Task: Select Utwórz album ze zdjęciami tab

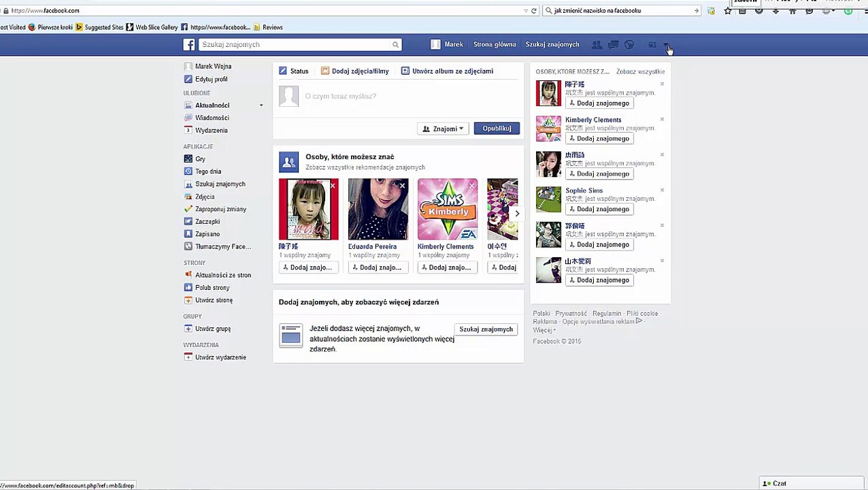Action: coord(448,71)
